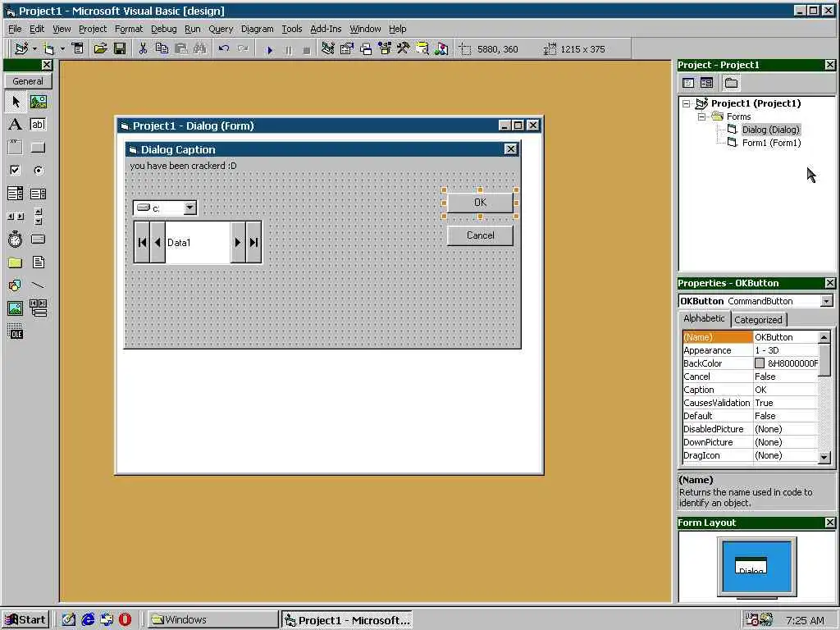Click the View Code icon in Project panel

[x=688, y=83]
